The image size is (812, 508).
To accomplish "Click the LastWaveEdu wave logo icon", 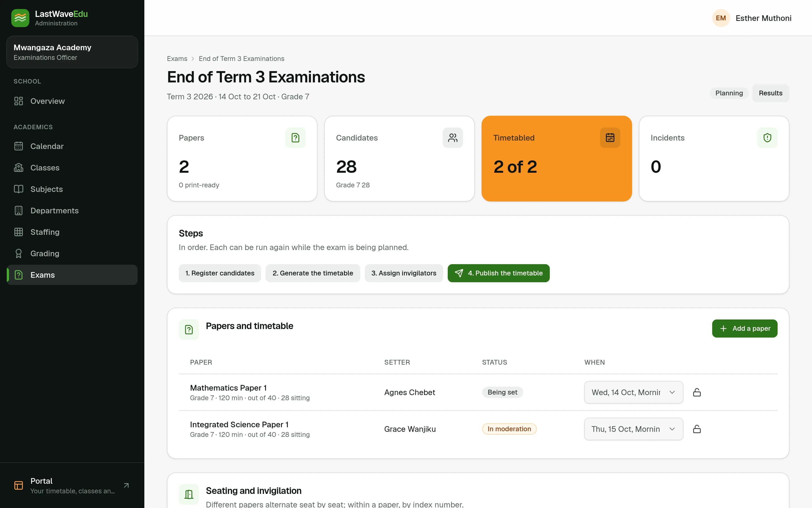I will pos(20,18).
